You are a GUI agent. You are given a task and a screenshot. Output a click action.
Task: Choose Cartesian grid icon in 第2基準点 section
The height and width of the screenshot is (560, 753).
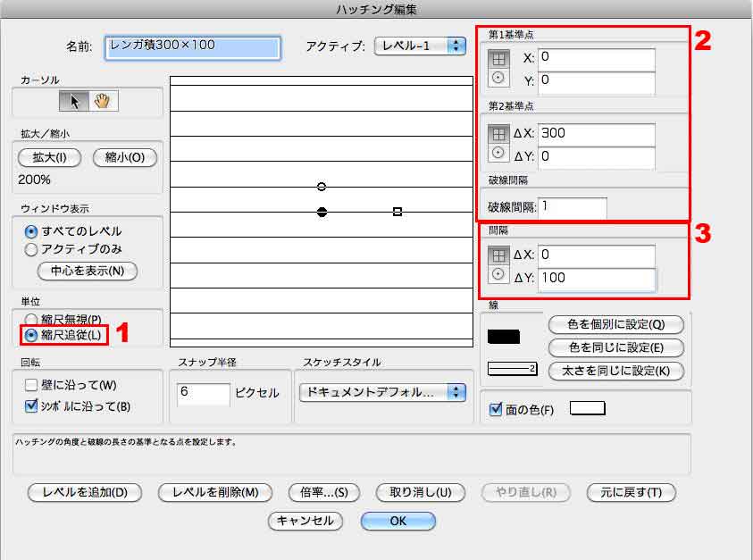click(x=498, y=134)
